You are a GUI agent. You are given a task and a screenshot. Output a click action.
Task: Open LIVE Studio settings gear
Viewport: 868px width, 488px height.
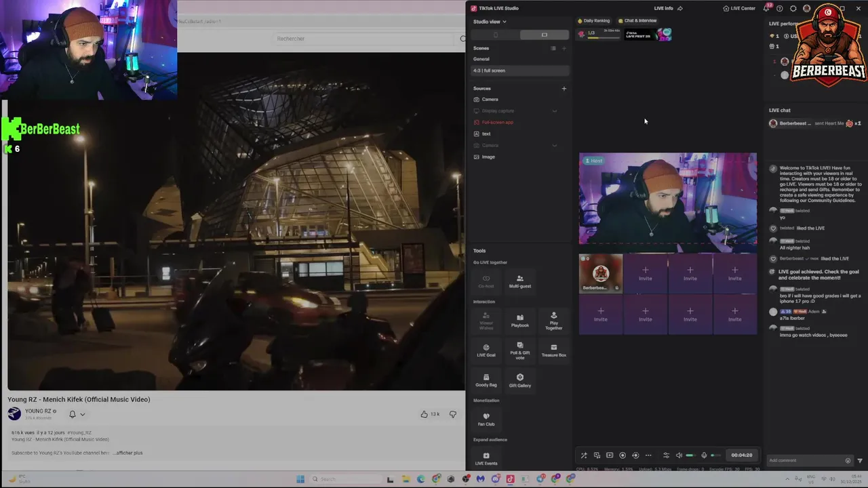coord(793,8)
